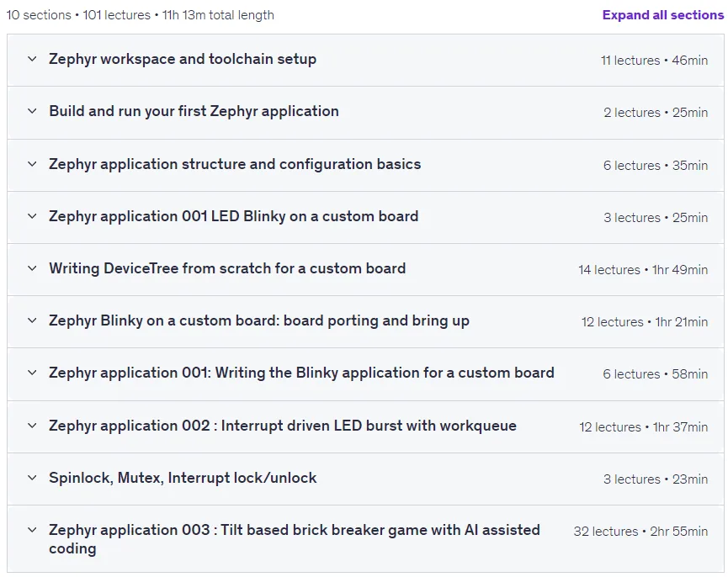Click '12 lectures • 1hr 21min' duration text
Viewport: 728px width, 577px height.
pos(645,322)
